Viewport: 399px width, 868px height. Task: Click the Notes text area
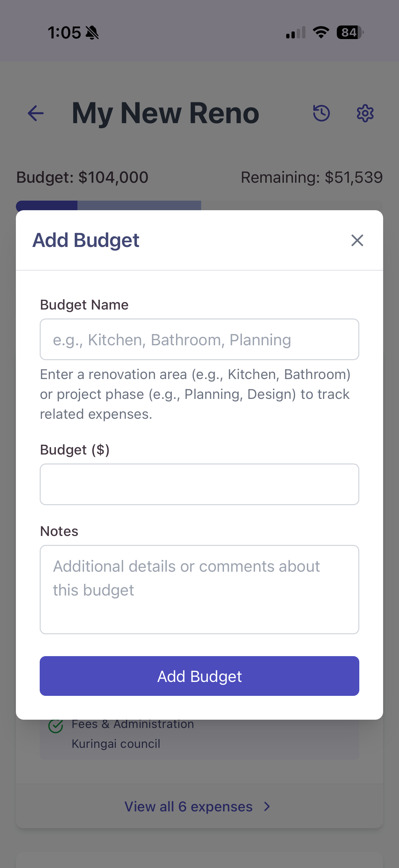click(x=199, y=589)
